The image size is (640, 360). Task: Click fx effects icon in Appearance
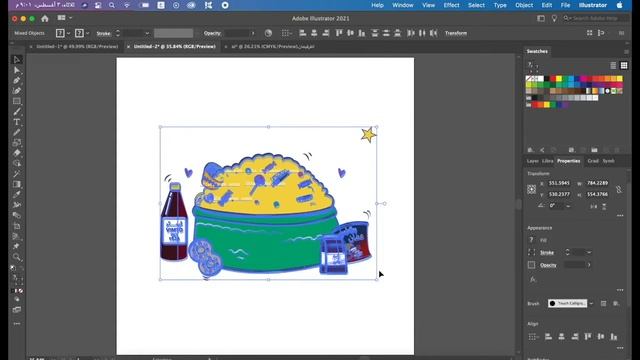(x=533, y=279)
